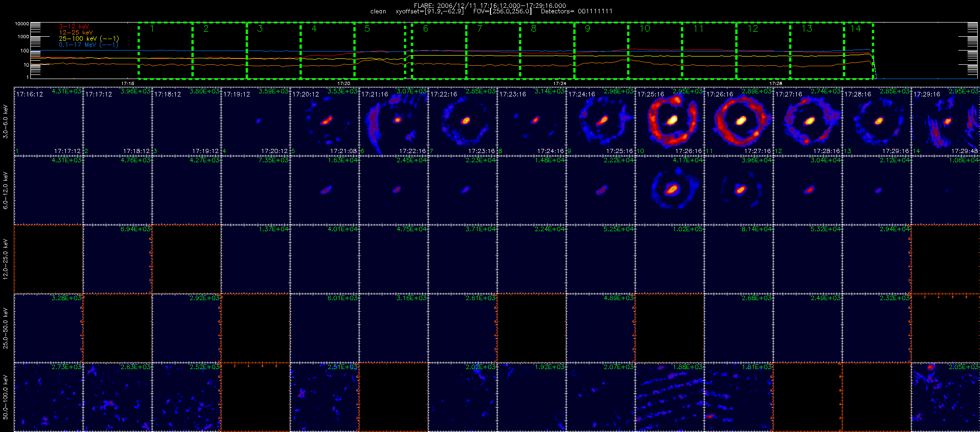
Task: Open the 6-12 keV image with peak 1.63E+04
Action: (x=324, y=190)
